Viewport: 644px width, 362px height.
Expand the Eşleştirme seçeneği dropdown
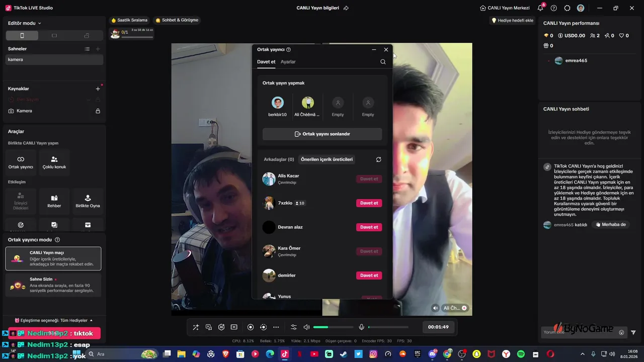[x=53, y=320]
